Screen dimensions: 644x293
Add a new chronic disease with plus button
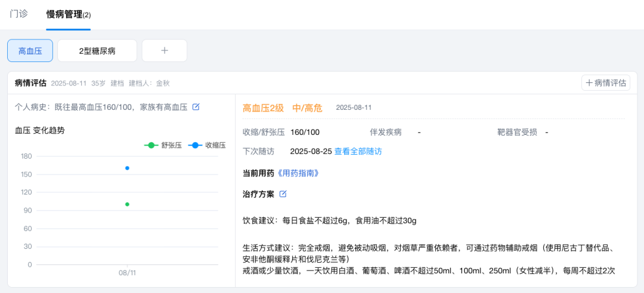coord(165,51)
